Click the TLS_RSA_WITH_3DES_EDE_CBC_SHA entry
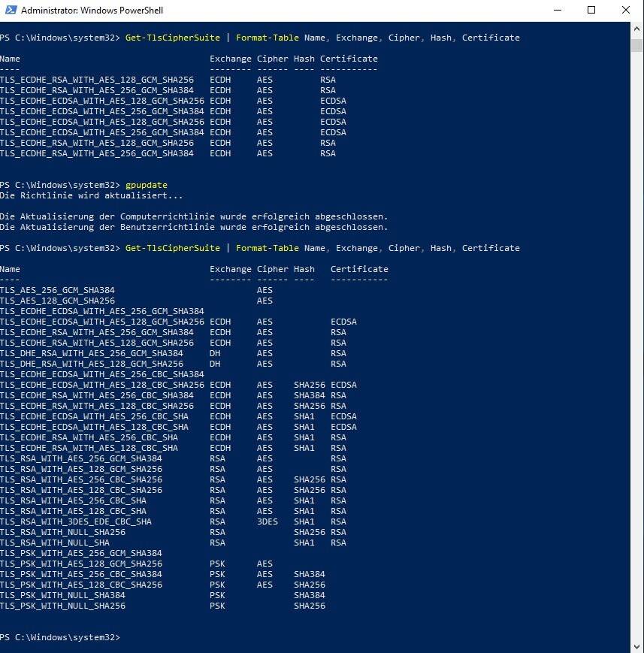The width and height of the screenshot is (644, 653). point(75,521)
